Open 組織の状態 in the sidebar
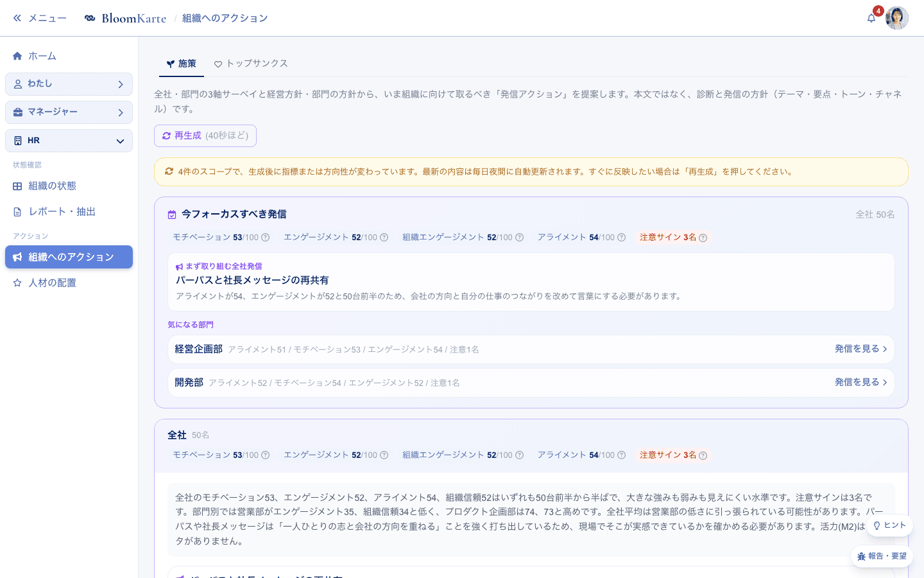Viewport: 924px width, 578px height. [69, 186]
